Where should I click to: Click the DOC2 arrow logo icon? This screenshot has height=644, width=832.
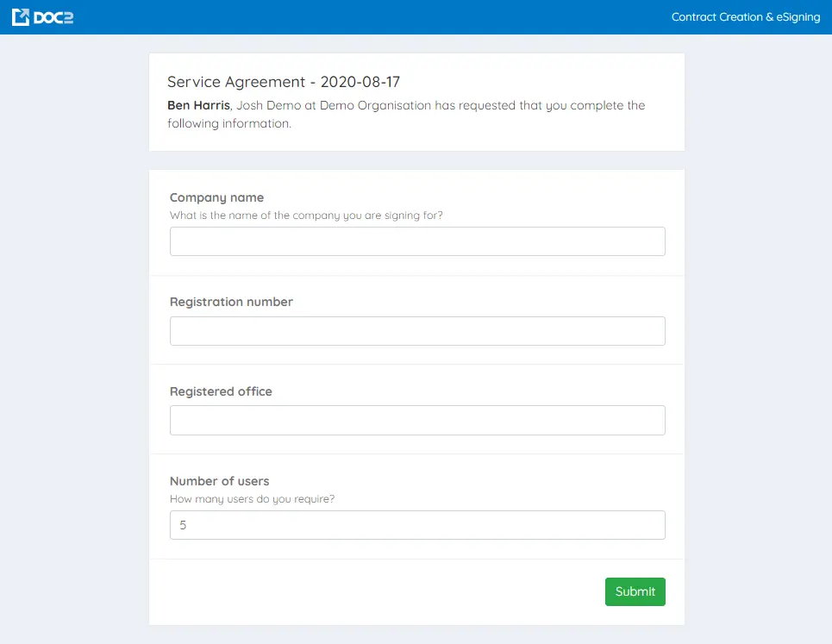point(21,17)
